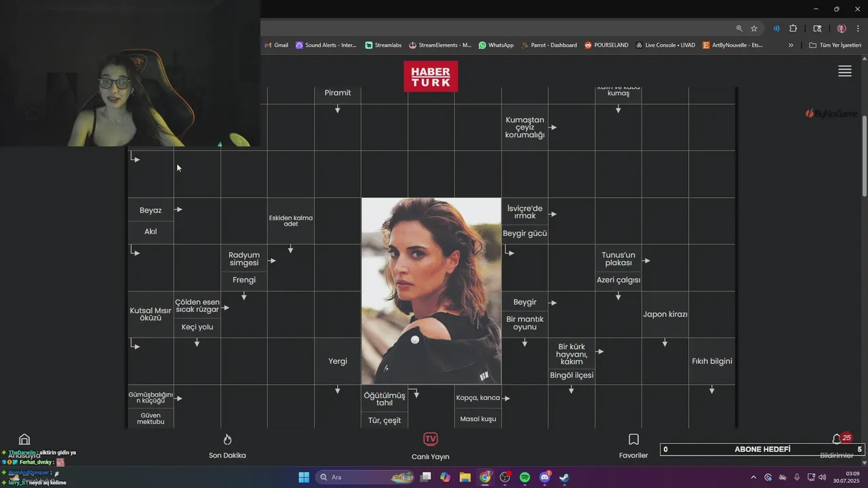Image resolution: width=868 pixels, height=488 pixels.
Task: Open the Sound Alerts bookmark
Action: click(x=326, y=45)
